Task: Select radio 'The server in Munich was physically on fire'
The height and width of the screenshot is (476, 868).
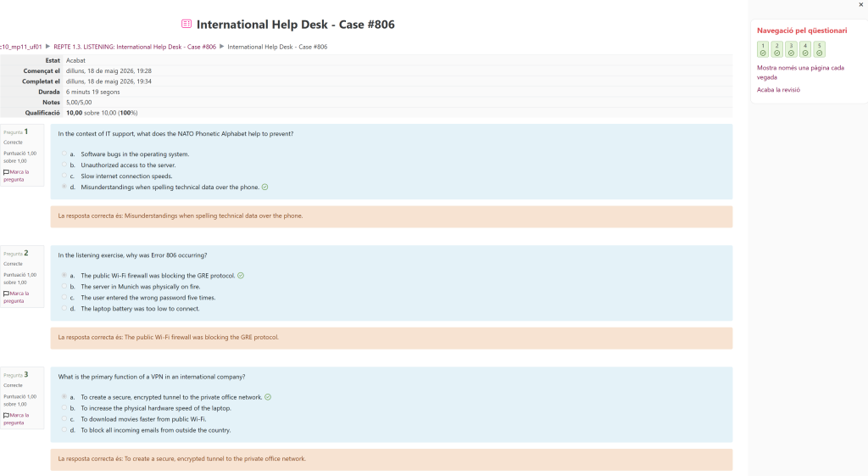Action: (x=64, y=286)
